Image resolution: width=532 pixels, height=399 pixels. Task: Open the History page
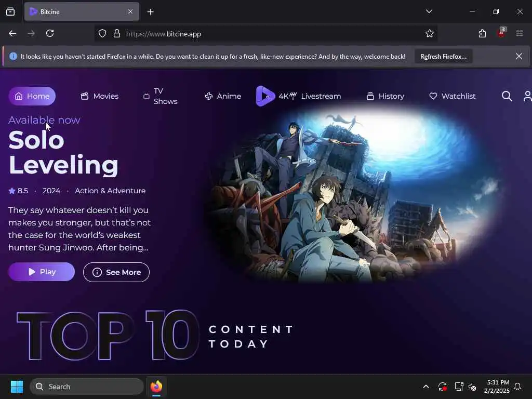click(x=385, y=96)
